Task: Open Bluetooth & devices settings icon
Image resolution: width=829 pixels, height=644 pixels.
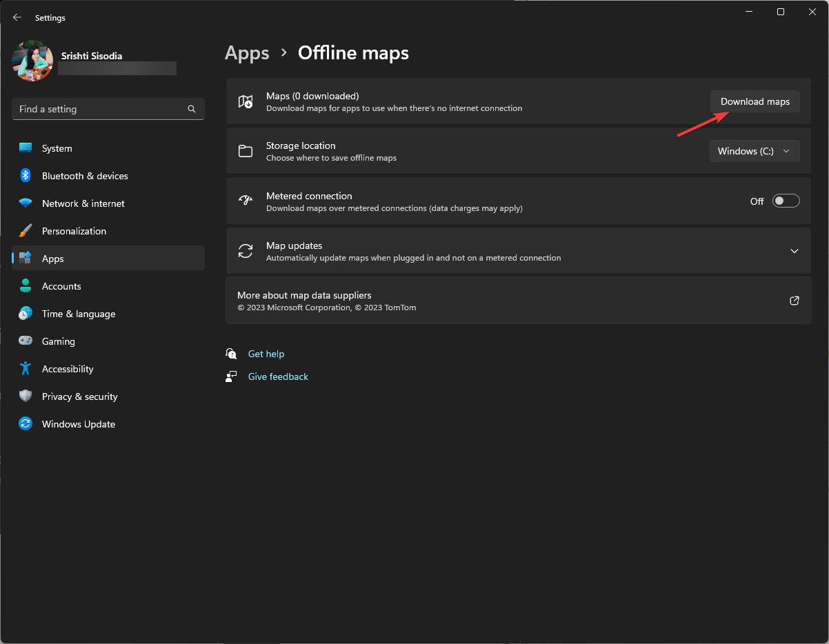Action: pos(26,175)
